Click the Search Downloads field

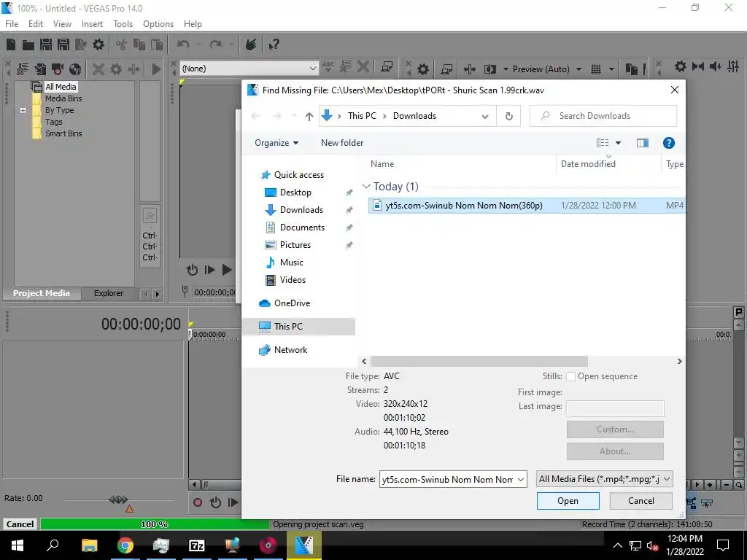point(603,116)
